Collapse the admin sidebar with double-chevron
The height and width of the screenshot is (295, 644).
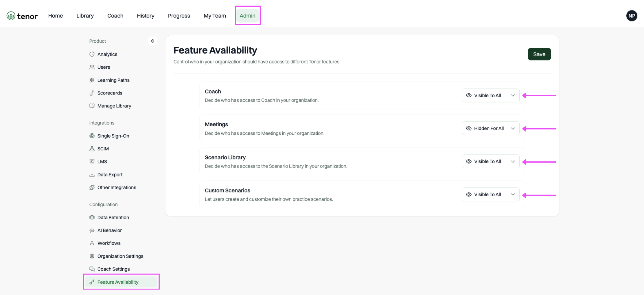(152, 41)
